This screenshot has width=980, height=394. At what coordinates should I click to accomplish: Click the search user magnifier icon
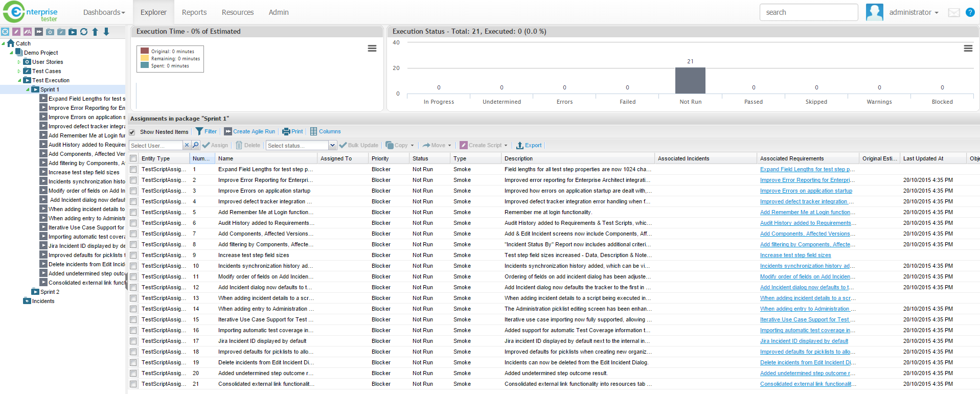pos(196,145)
